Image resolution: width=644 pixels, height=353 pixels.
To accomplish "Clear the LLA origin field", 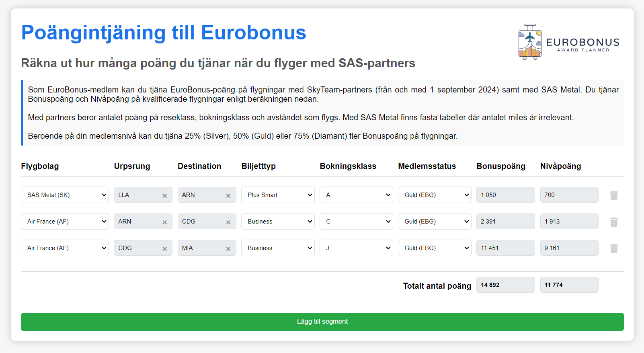I will click(164, 196).
